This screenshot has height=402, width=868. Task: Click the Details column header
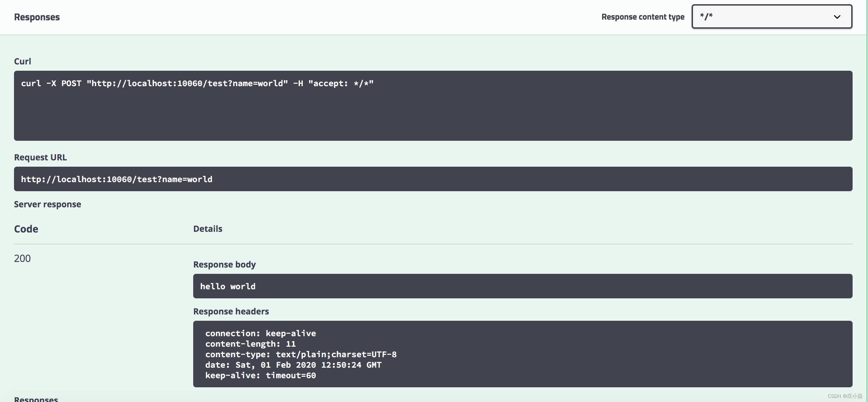click(x=208, y=229)
